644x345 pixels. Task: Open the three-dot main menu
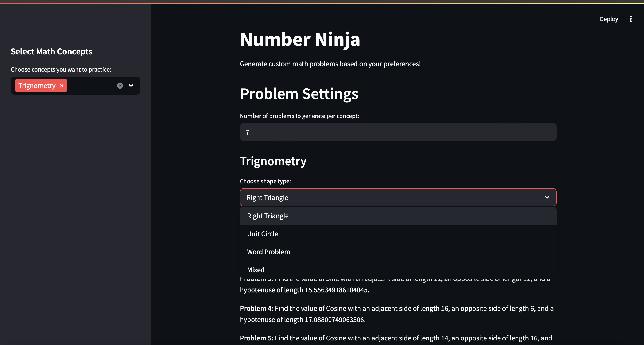click(631, 19)
